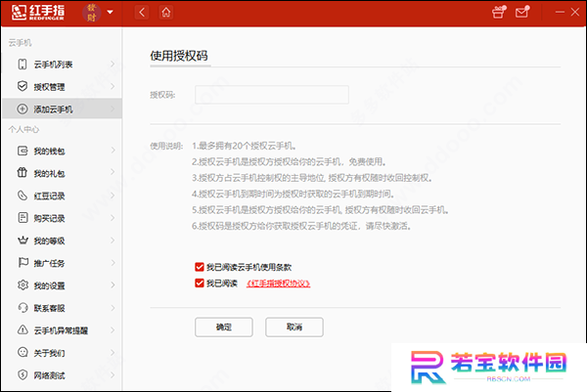Viewport: 587px width, 392px height.
Task: Open the 《红手指授权协议》 link
Action: click(x=278, y=283)
